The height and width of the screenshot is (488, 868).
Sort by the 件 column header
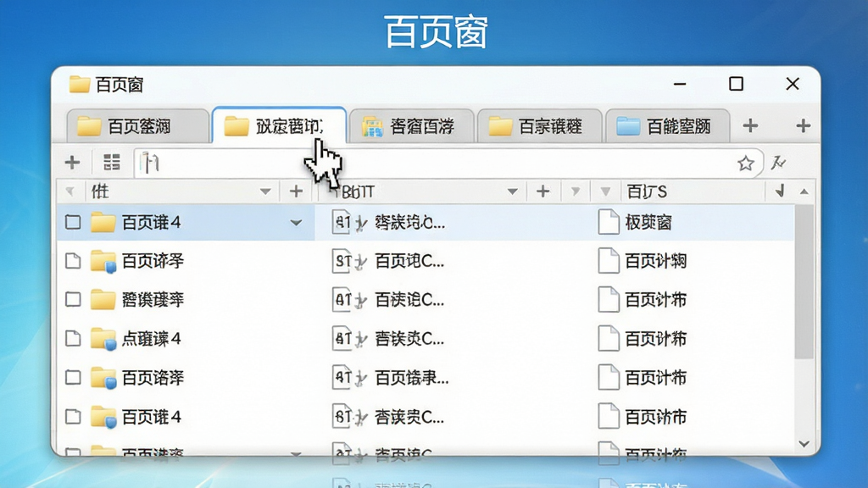[100, 191]
